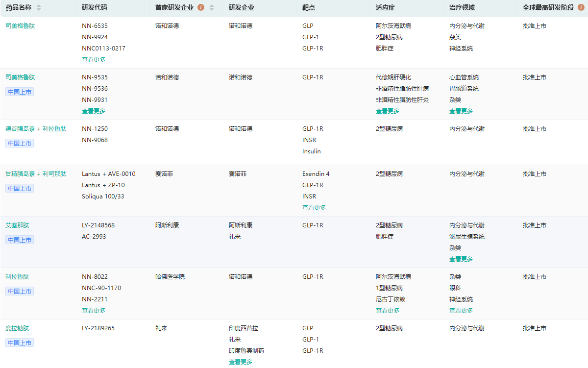Click the 研发企业 column header
Image resolution: width=588 pixels, height=368 pixels.
(x=241, y=8)
